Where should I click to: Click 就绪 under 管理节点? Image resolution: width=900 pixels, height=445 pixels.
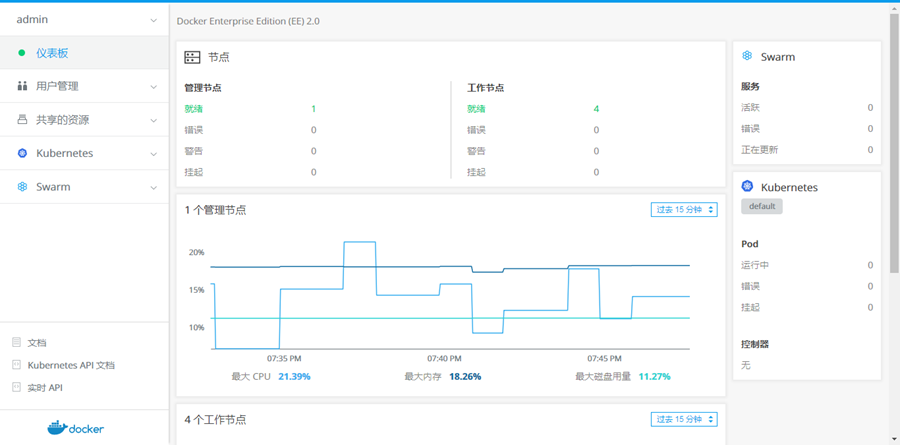193,109
